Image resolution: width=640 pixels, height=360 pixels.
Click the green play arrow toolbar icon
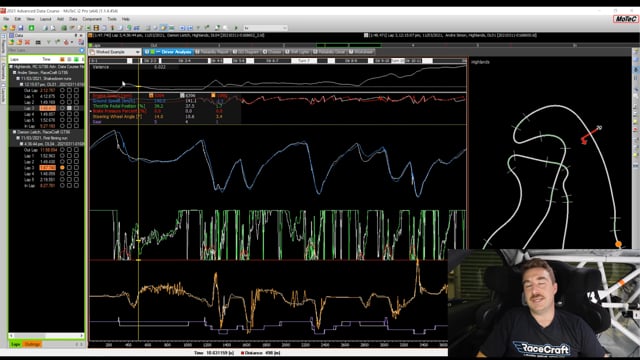pyautogui.click(x=236, y=28)
